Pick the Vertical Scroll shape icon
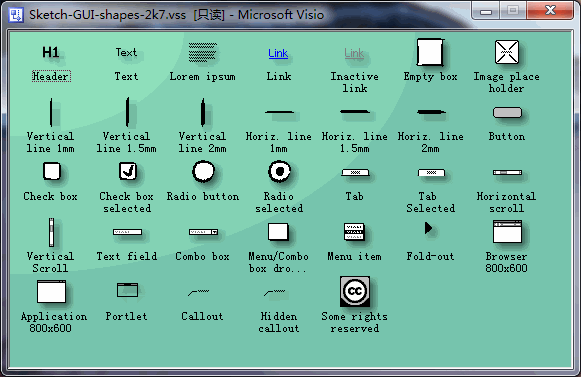Viewport: 581px width, 377px height. tap(52, 232)
